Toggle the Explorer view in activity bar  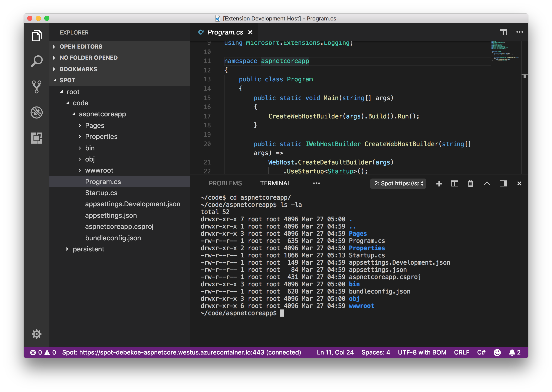pos(37,36)
